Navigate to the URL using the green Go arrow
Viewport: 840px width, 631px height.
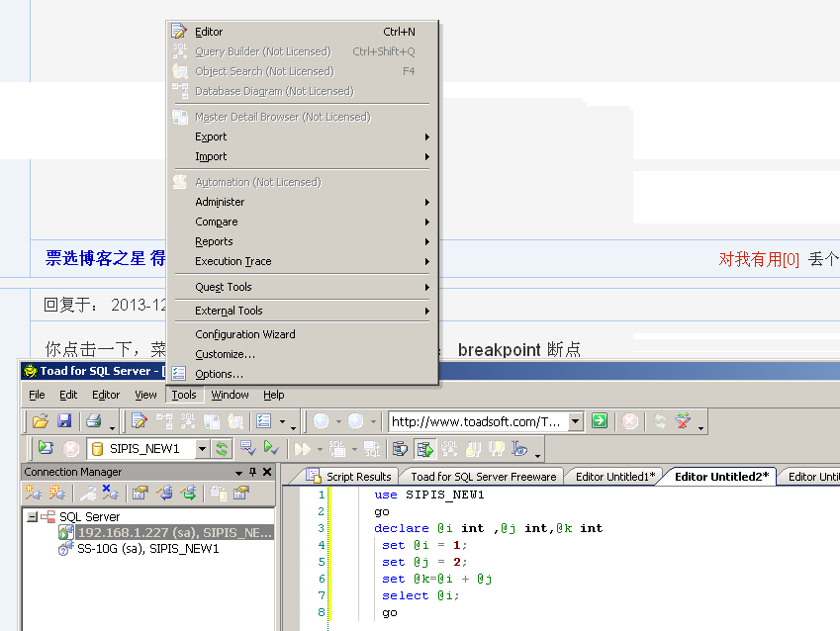599,420
